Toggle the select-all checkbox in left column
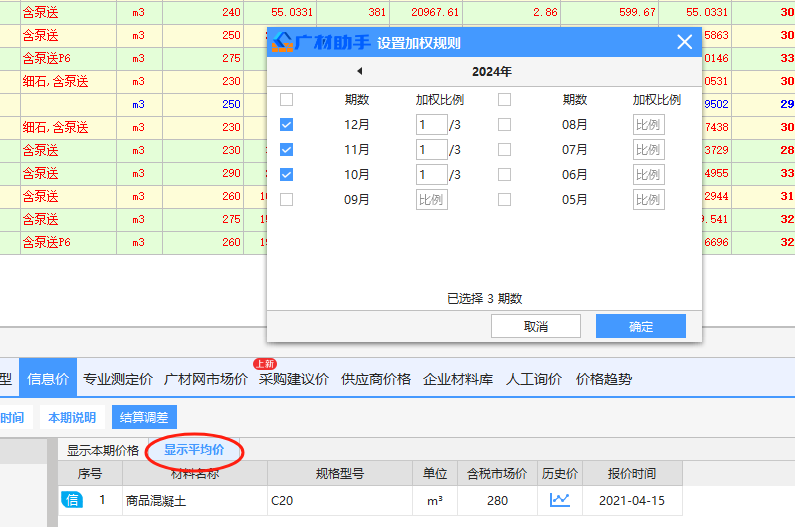The image size is (795, 527). (286, 99)
